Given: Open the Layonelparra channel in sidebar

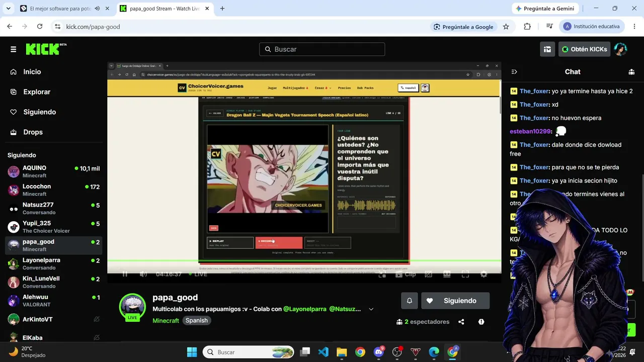Looking at the screenshot, I should point(54,264).
